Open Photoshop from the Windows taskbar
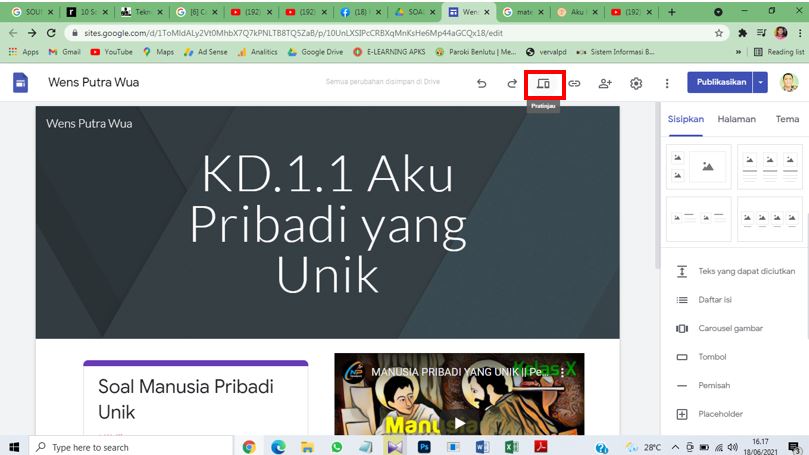The image size is (809, 455). pos(424,447)
